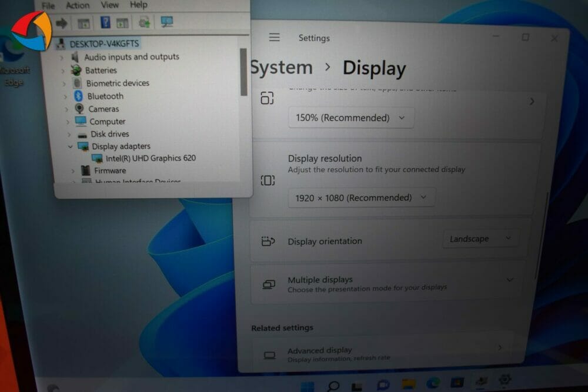Launch Microsoft Edge from the taskbar
Viewport: 588px width, 392px height.
pos(433,383)
